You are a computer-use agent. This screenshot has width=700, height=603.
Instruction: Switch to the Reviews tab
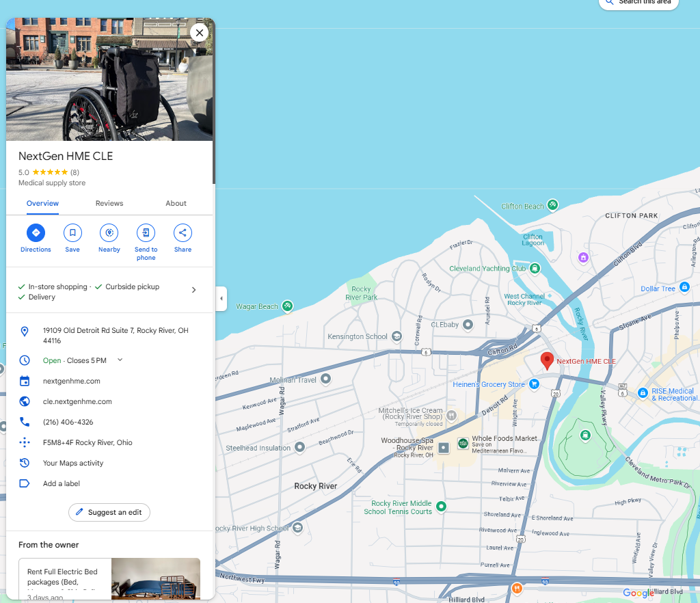coord(109,204)
